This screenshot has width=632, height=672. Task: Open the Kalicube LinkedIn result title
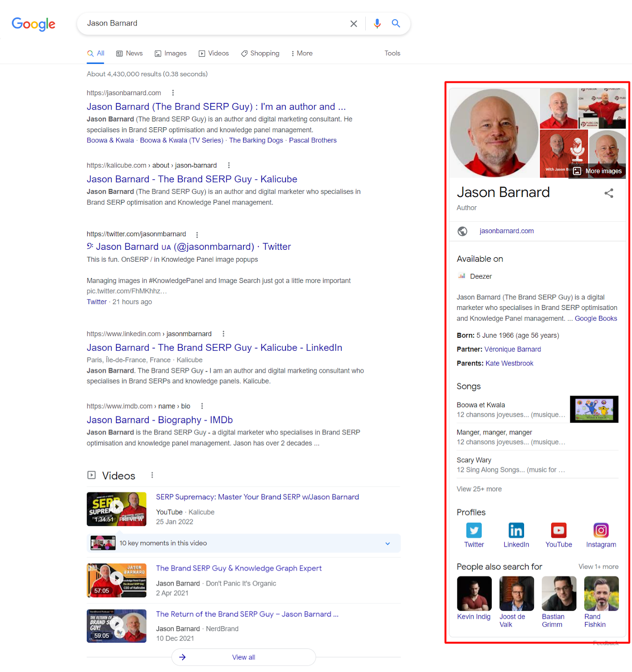[x=215, y=348]
